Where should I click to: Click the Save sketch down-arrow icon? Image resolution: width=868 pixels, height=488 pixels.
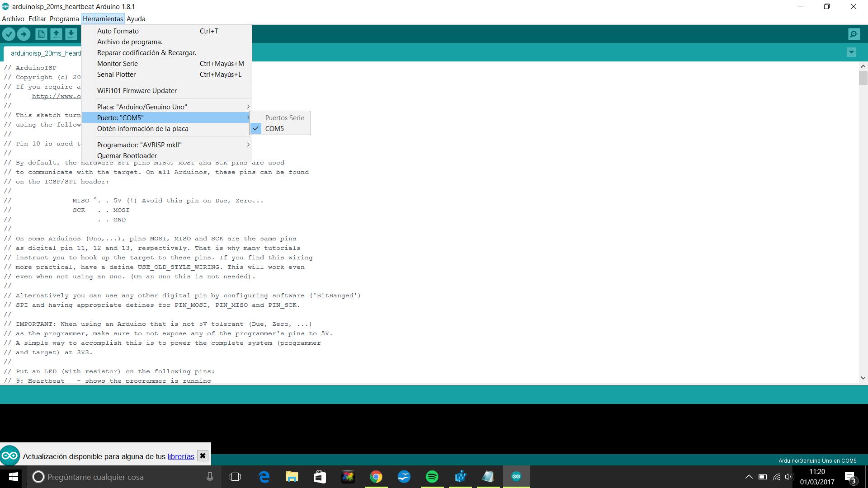pos(71,34)
